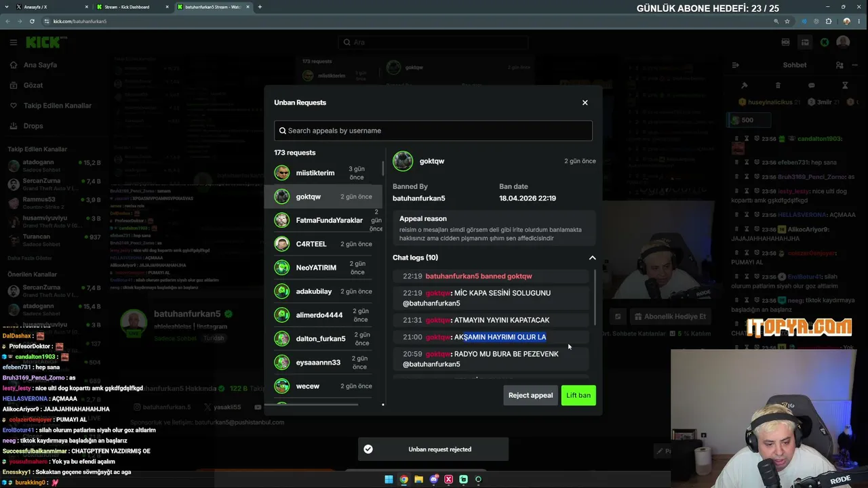This screenshot has height=488, width=868.
Task: Click miistikterim's avatar in requests list
Action: [281, 173]
